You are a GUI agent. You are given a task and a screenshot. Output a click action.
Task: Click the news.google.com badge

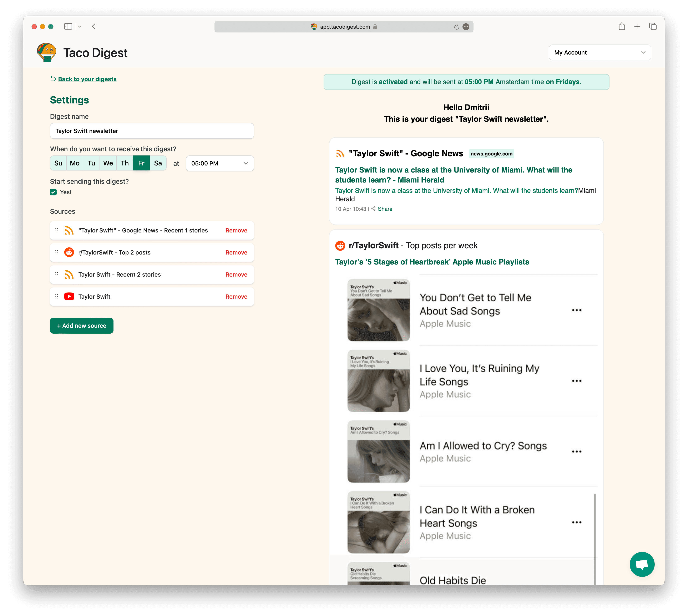coord(491,154)
